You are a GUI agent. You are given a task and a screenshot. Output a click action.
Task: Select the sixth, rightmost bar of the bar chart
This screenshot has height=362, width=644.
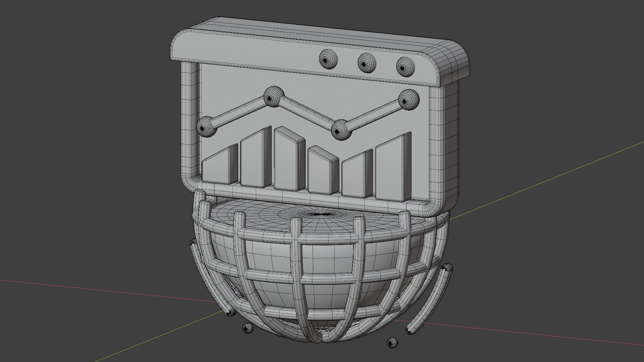pos(393,167)
